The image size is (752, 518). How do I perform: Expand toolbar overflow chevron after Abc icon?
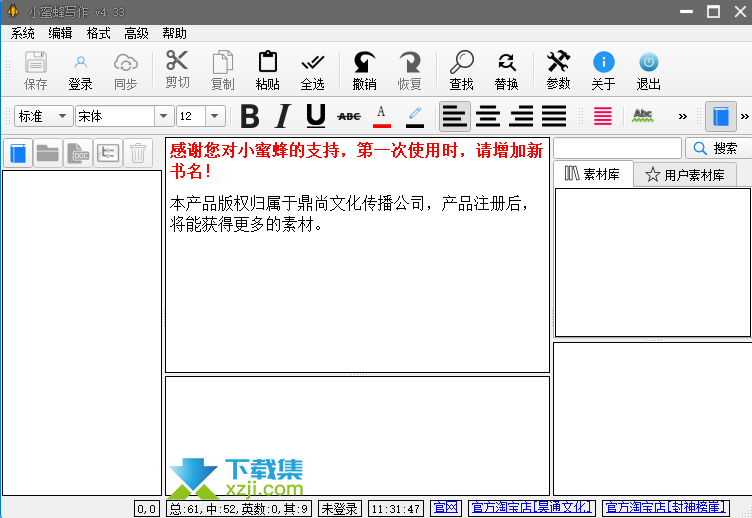click(682, 116)
